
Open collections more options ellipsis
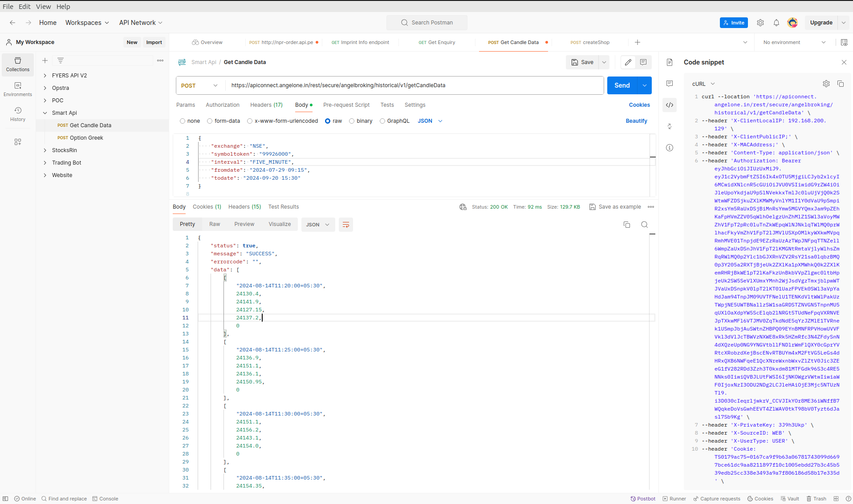tap(160, 60)
